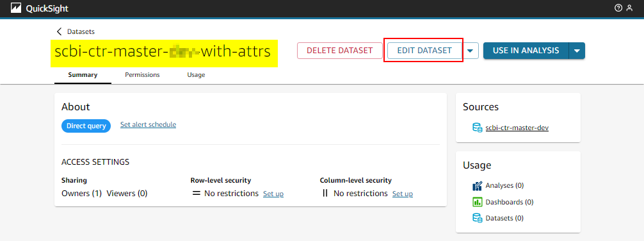The height and width of the screenshot is (241, 644).
Task: Switch to the Usage tab
Action: pyautogui.click(x=196, y=75)
